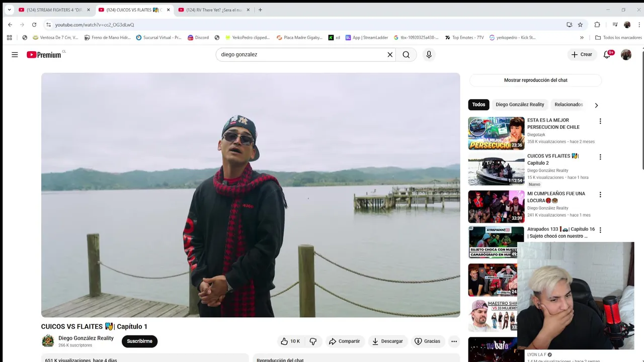
Task: Open options for Atrapados 133 video
Action: pos(600,230)
